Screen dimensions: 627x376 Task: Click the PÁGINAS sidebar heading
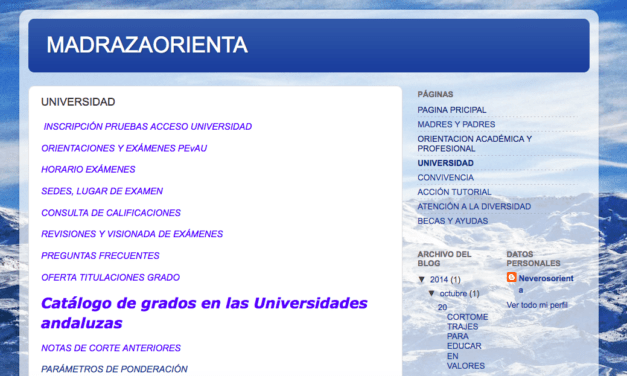pyautogui.click(x=435, y=94)
